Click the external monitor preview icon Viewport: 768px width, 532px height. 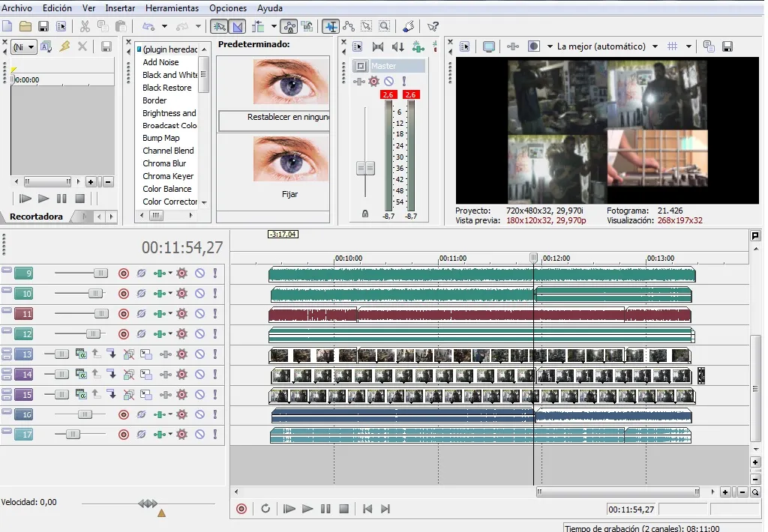489,46
